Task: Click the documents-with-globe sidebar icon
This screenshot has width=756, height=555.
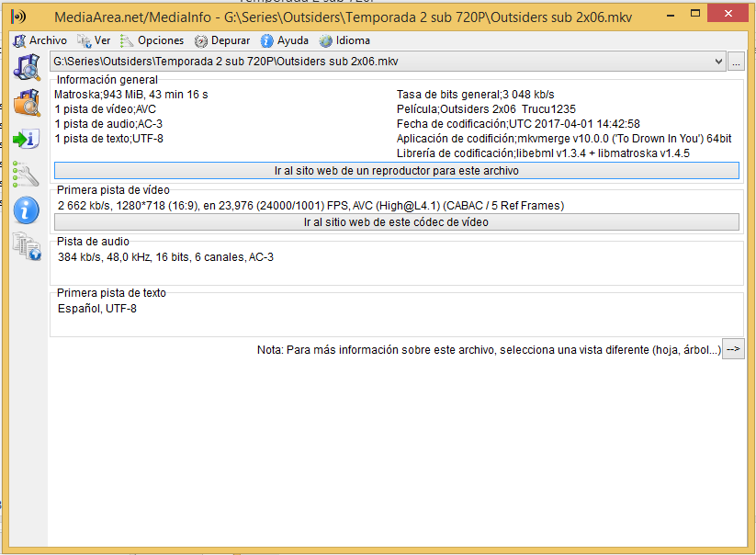Action: 27,246
